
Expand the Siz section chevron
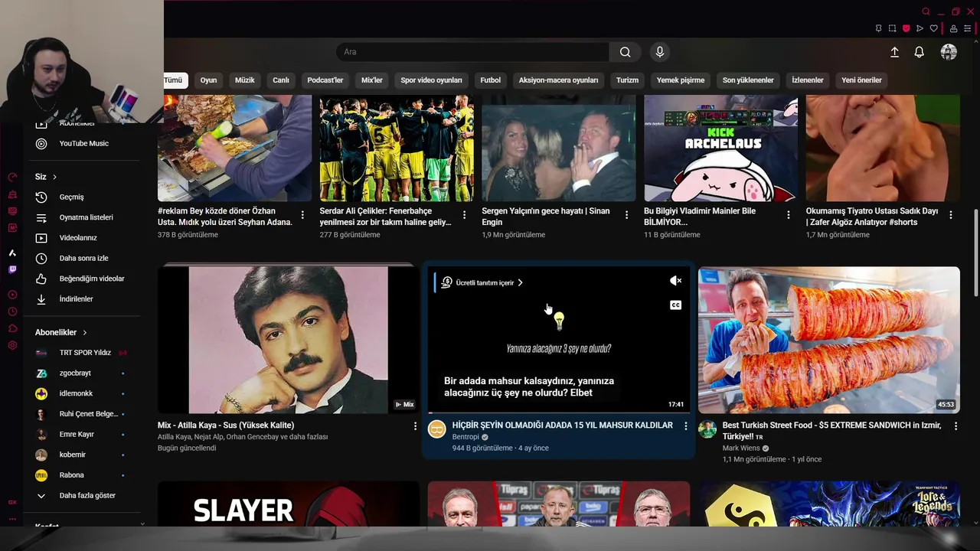54,177
